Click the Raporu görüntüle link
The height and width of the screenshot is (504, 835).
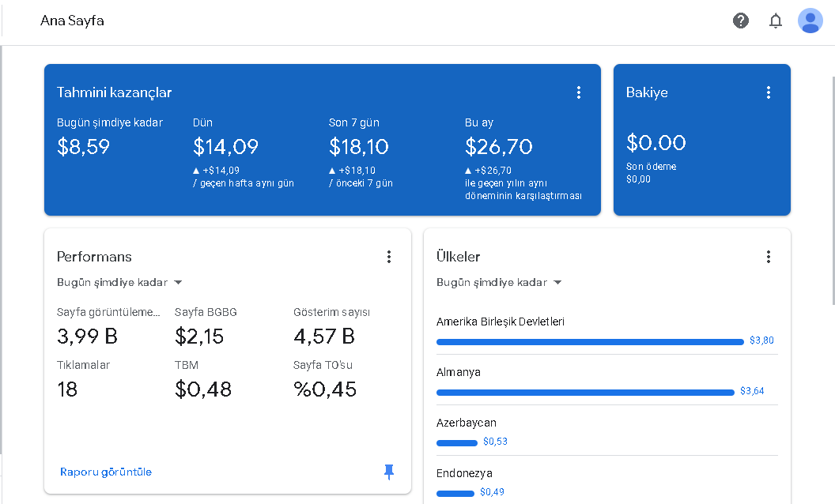tap(105, 472)
